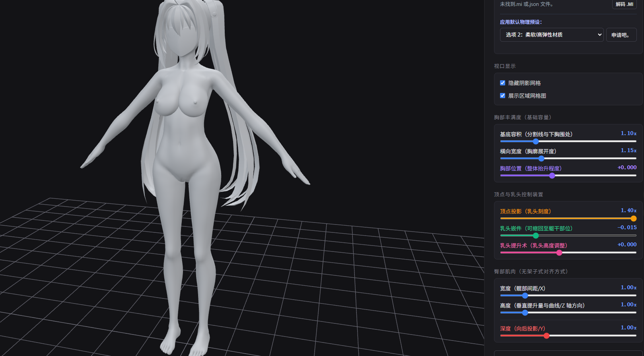Image resolution: width=644 pixels, height=356 pixels.
Task: Click the 胸部丰满度（基础容量） section heading
Action: click(523, 118)
